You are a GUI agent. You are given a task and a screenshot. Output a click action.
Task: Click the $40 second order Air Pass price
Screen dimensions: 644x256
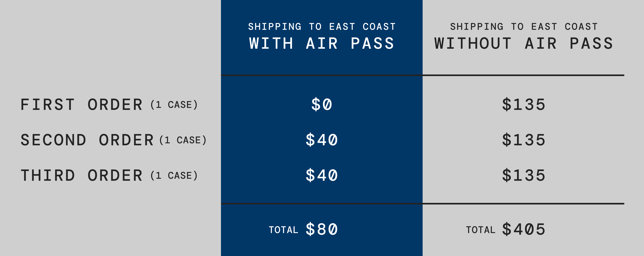[x=322, y=140]
